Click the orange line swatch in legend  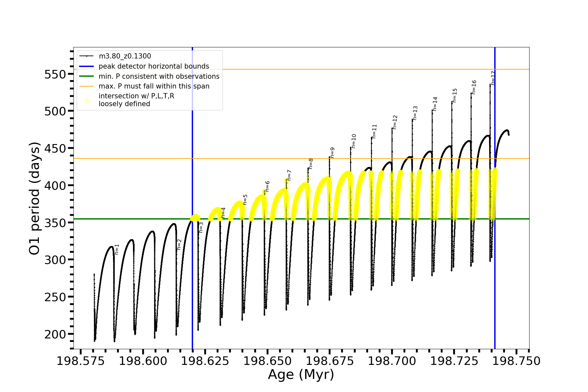pyautogui.click(x=87, y=86)
